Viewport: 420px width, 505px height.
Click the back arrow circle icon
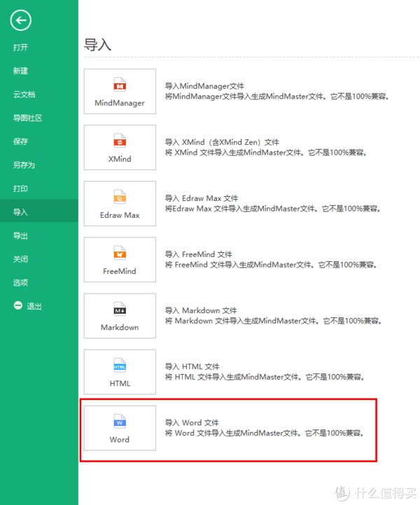click(20, 20)
